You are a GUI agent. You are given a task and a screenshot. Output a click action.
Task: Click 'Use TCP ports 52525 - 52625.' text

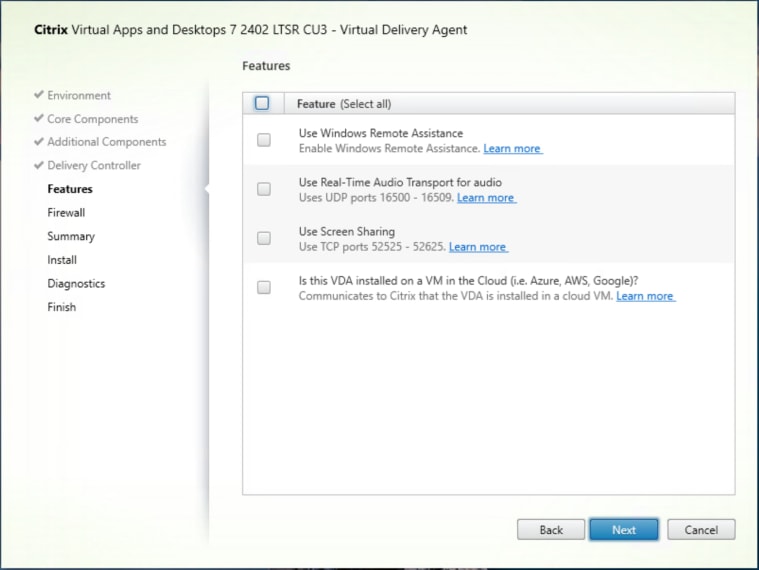click(x=372, y=247)
